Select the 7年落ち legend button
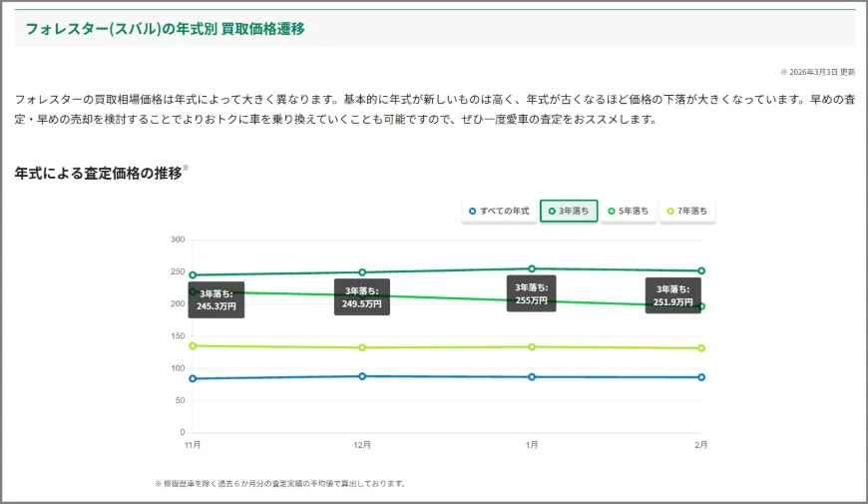Viewport: 868px width, 504px height. (687, 211)
